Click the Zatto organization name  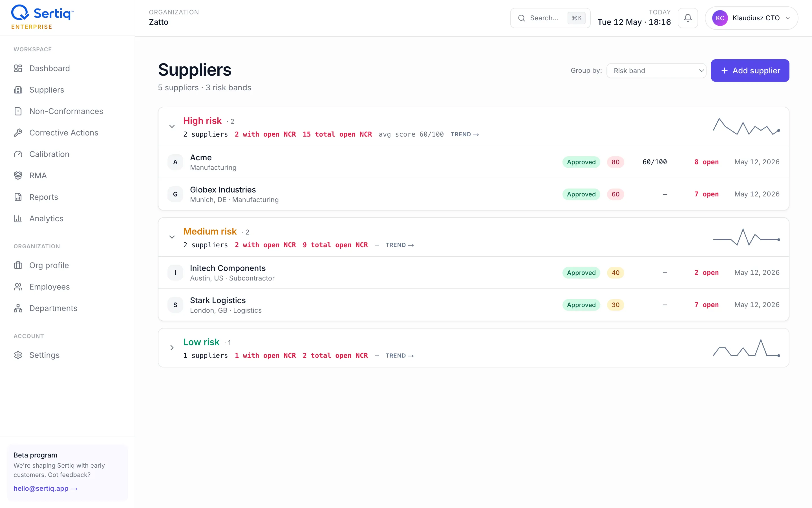coord(159,22)
